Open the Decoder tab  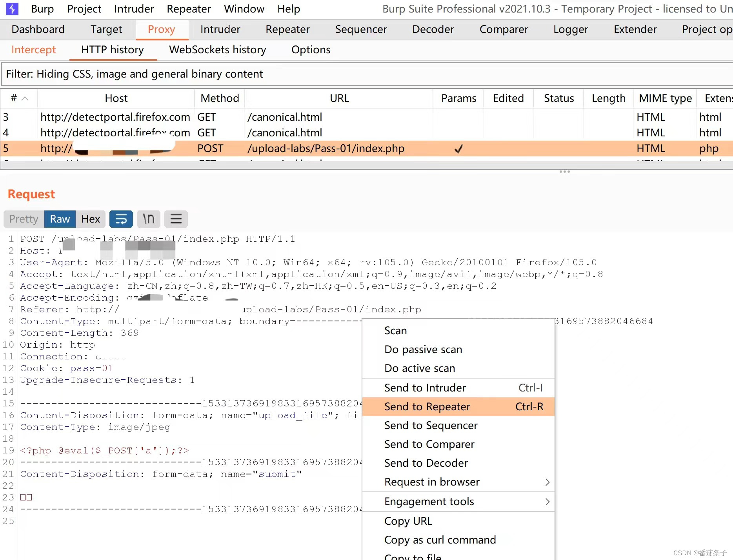click(x=433, y=29)
